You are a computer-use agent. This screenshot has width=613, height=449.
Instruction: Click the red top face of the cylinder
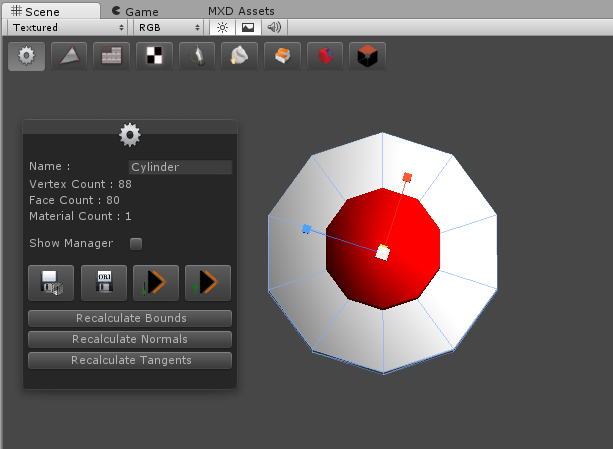pos(383,249)
